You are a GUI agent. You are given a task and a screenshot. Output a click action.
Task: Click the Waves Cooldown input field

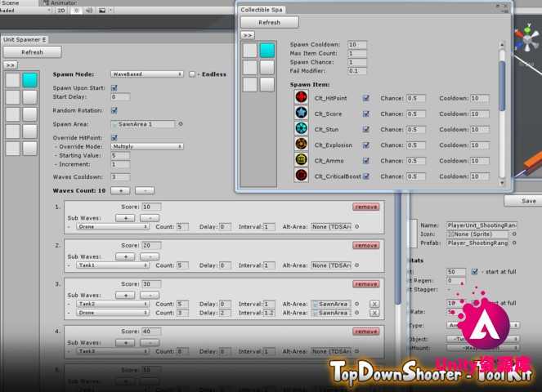pyautogui.click(x=120, y=177)
